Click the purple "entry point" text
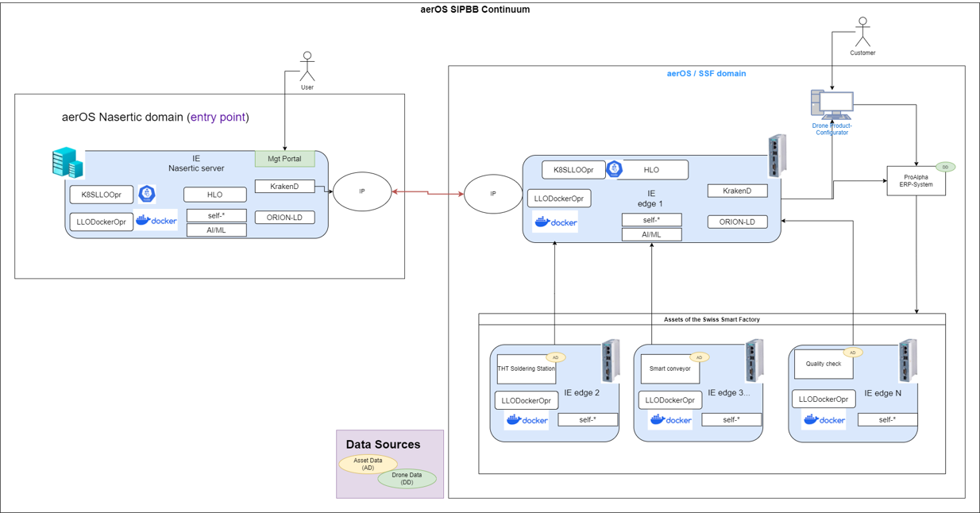This screenshot has height=513, width=980. pos(218,118)
